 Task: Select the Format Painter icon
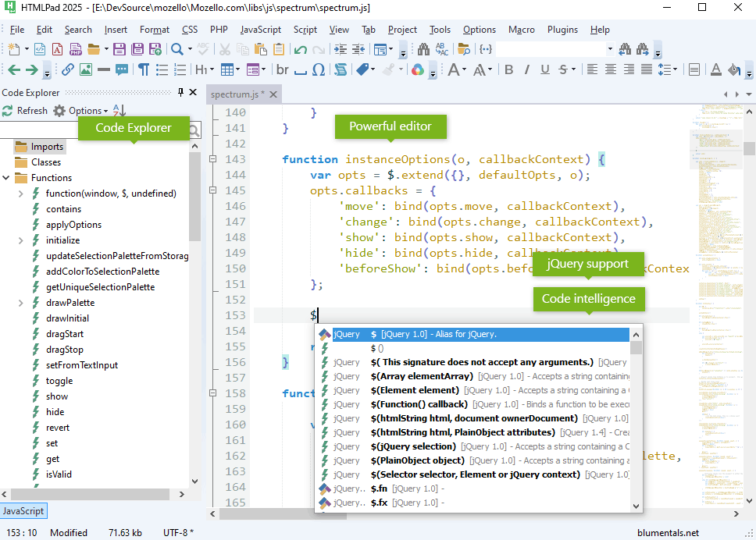point(388,69)
